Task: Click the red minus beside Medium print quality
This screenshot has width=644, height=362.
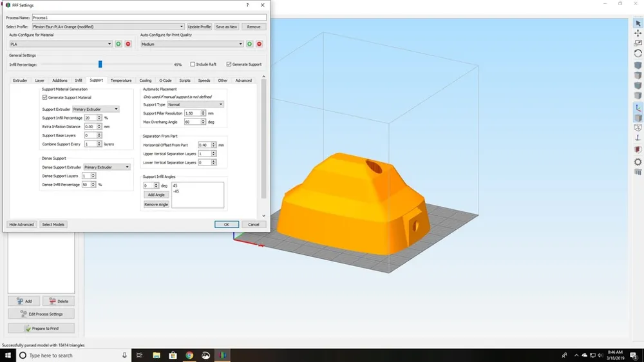Action: pyautogui.click(x=259, y=44)
